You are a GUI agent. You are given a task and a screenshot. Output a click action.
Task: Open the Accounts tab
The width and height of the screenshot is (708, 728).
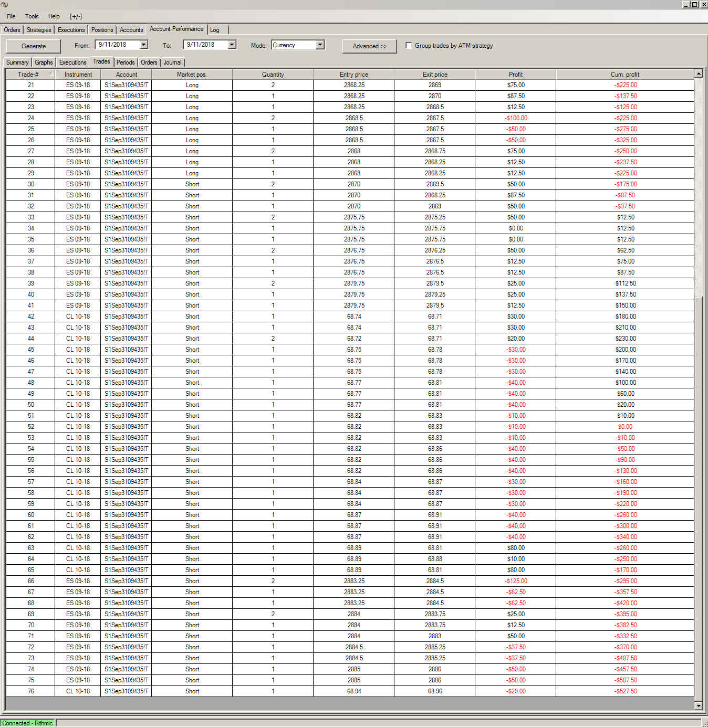click(131, 30)
